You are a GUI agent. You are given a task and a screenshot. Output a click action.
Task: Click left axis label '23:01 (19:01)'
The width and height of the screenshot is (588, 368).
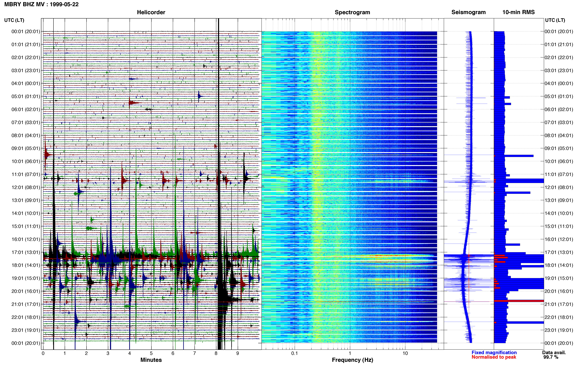26,330
